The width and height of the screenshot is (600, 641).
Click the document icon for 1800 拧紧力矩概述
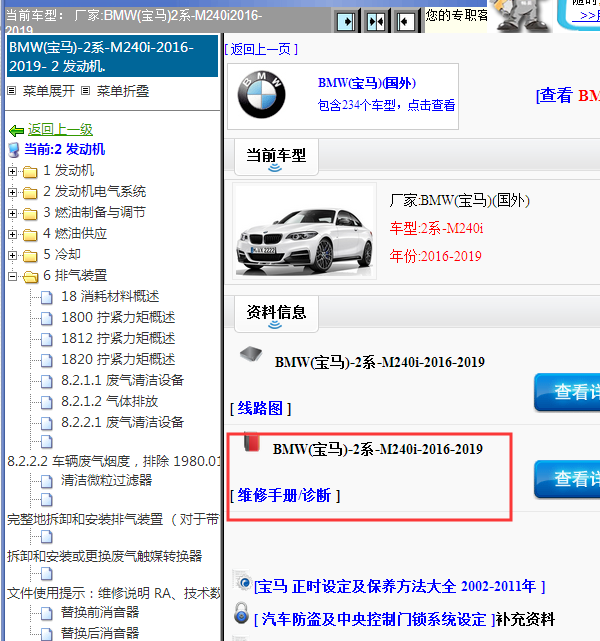point(47,318)
